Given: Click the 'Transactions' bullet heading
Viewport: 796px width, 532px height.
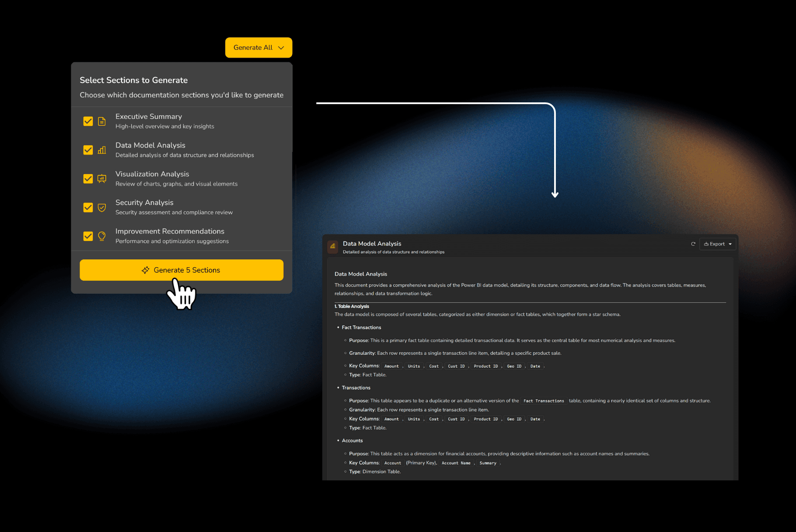Looking at the screenshot, I should (x=356, y=388).
